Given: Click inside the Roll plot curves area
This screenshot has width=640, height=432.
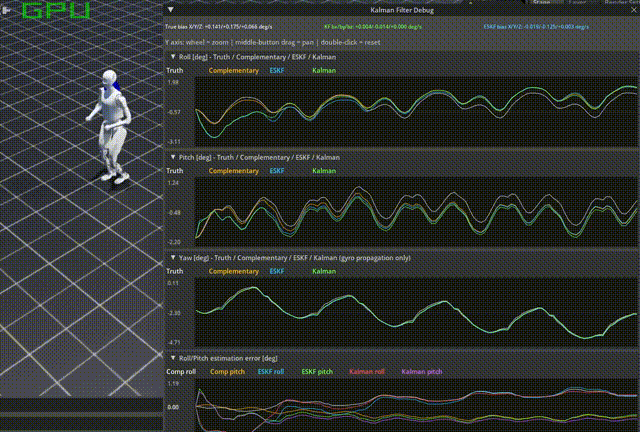Looking at the screenshot, I should point(416,111).
